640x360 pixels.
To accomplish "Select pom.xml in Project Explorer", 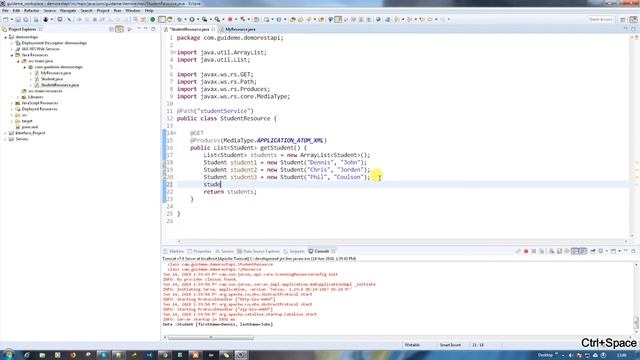I will pos(29,127).
